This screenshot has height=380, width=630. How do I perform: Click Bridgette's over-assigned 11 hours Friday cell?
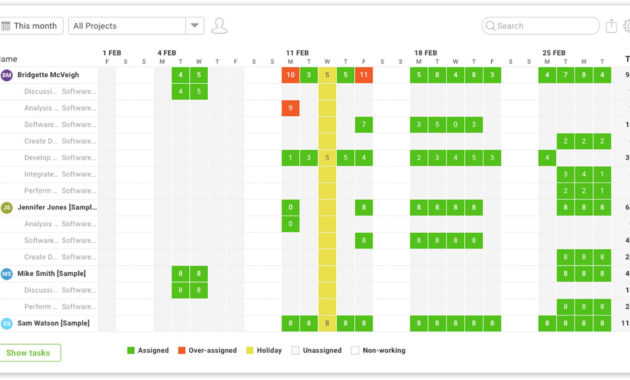[x=364, y=75]
